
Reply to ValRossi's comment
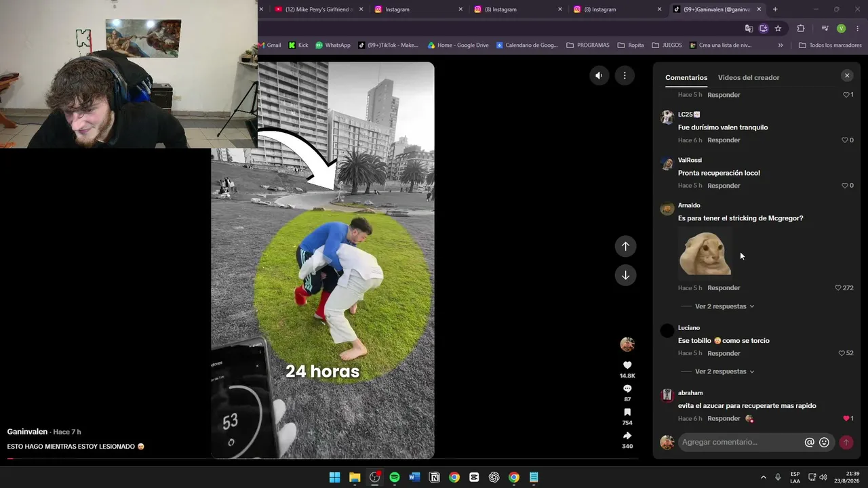click(724, 186)
